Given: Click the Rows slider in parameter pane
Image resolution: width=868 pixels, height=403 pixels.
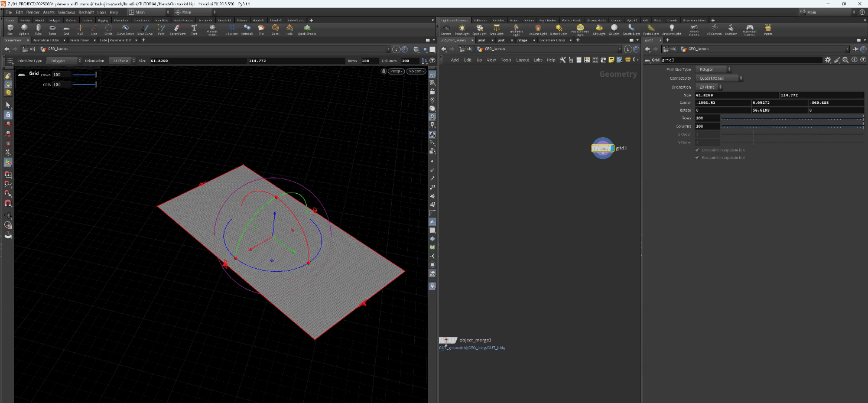Looking at the screenshot, I should [792, 118].
